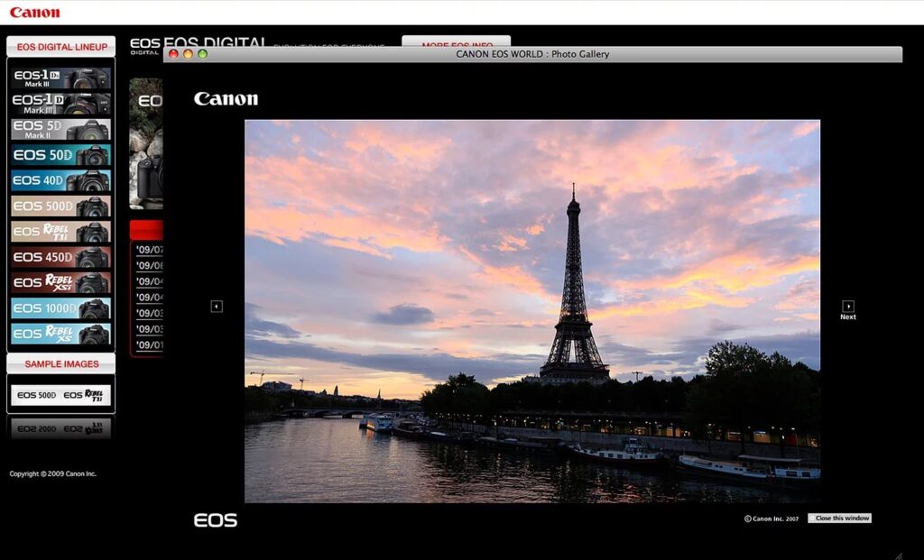The width and height of the screenshot is (924, 560).
Task: Click the Photo Gallery window title bar
Action: pyautogui.click(x=532, y=54)
